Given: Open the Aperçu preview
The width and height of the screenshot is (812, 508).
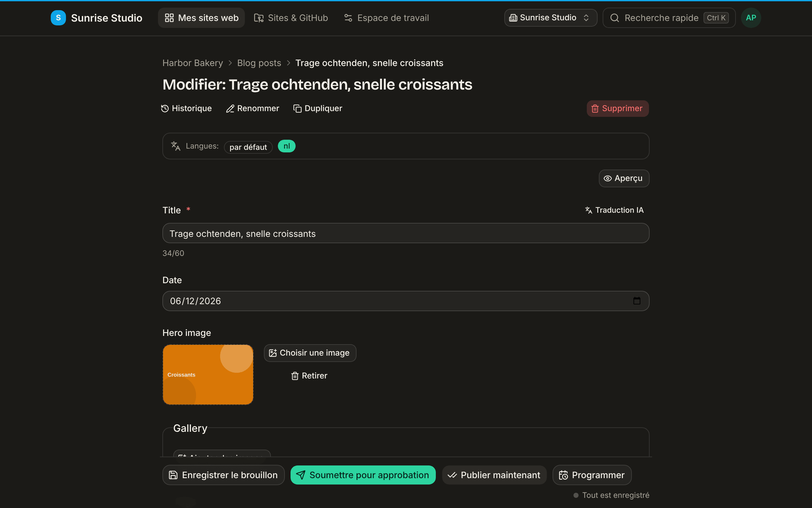Looking at the screenshot, I should point(624,178).
